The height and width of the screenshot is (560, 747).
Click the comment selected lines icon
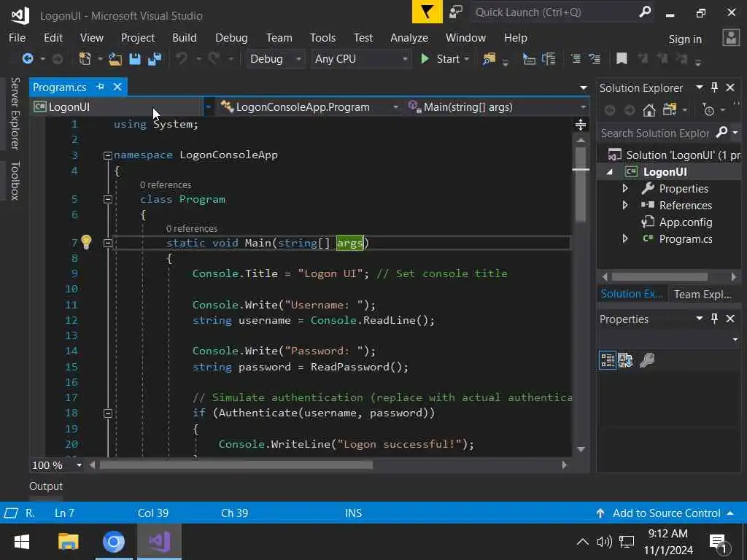(576, 59)
